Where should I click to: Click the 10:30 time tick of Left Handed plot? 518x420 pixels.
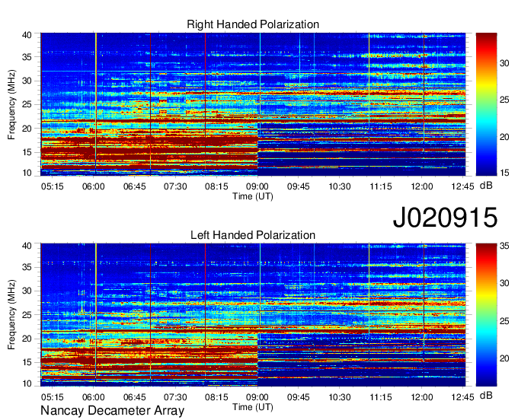tap(340, 397)
